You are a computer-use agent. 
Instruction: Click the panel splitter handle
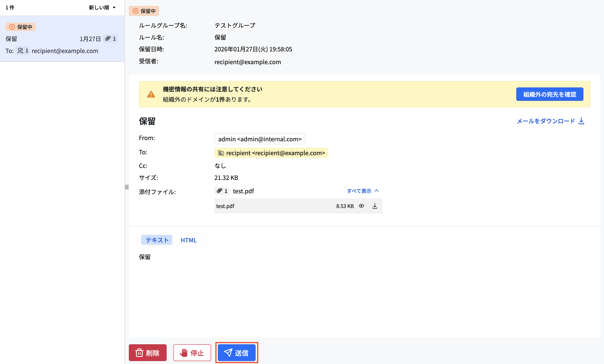coord(127,187)
